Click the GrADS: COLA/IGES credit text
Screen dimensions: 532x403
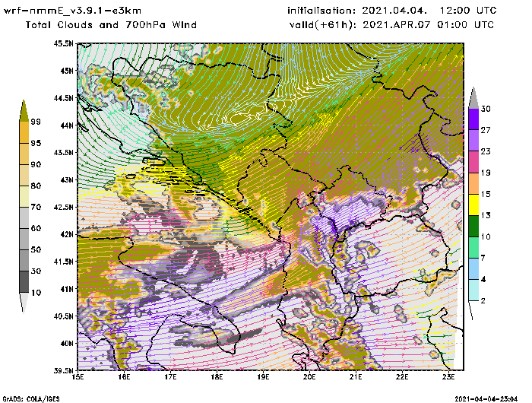click(x=31, y=399)
